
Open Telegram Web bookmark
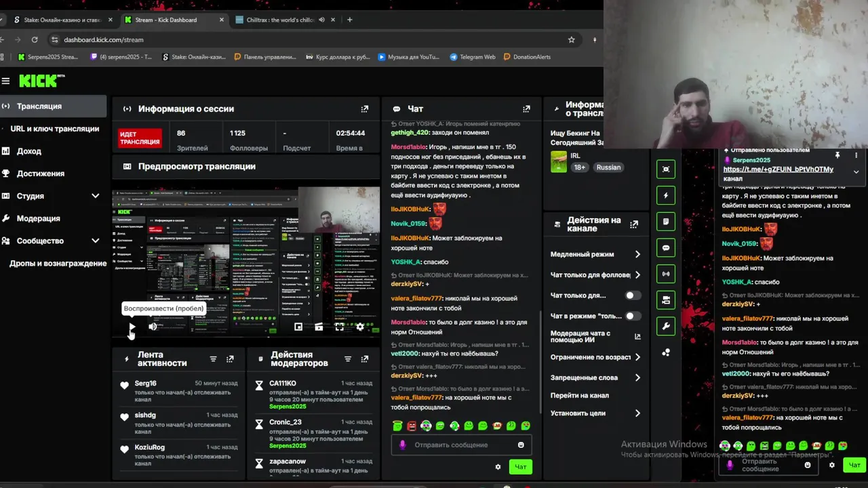coord(472,57)
